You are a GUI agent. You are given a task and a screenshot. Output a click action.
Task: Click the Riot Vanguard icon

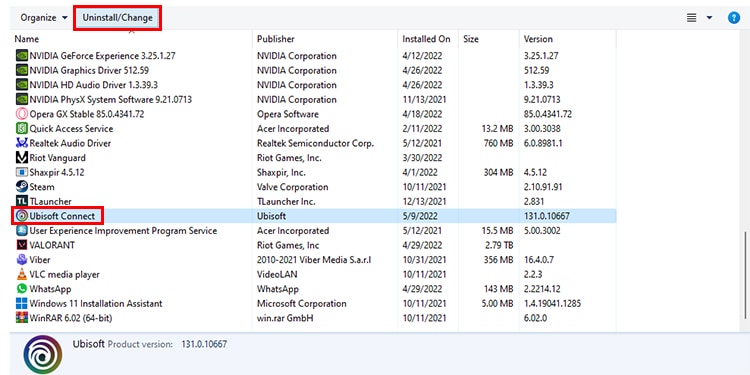coord(22,158)
